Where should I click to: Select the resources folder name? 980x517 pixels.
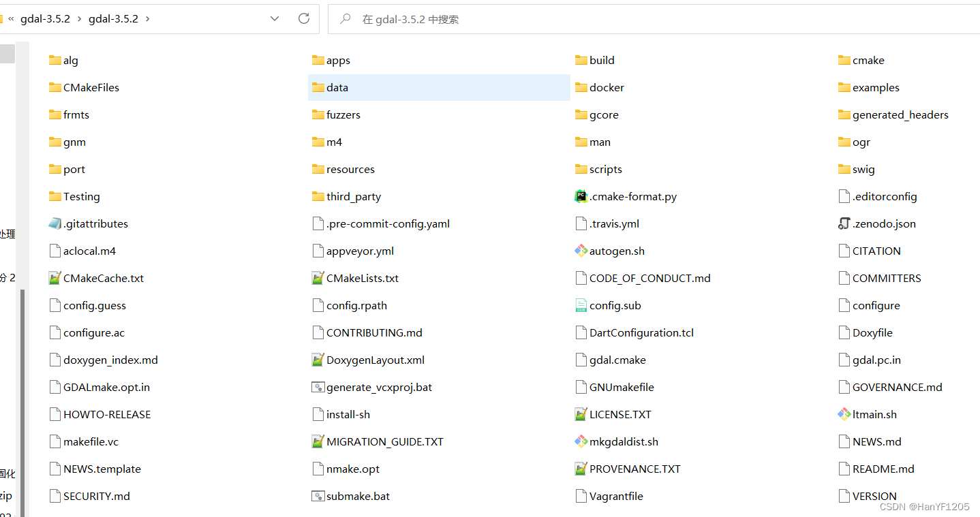tap(350, 169)
